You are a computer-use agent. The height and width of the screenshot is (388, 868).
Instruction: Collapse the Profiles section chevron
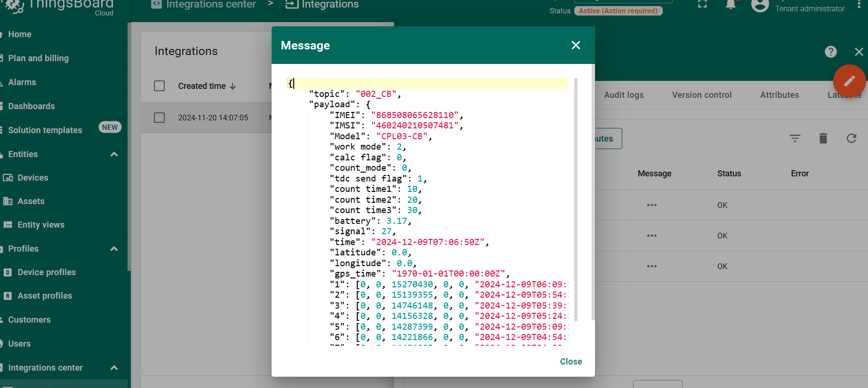point(114,249)
